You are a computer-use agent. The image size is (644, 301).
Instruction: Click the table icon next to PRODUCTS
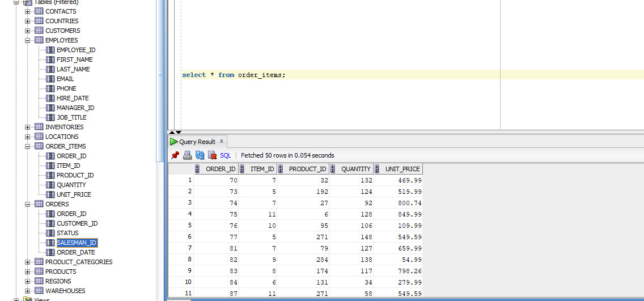39,272
